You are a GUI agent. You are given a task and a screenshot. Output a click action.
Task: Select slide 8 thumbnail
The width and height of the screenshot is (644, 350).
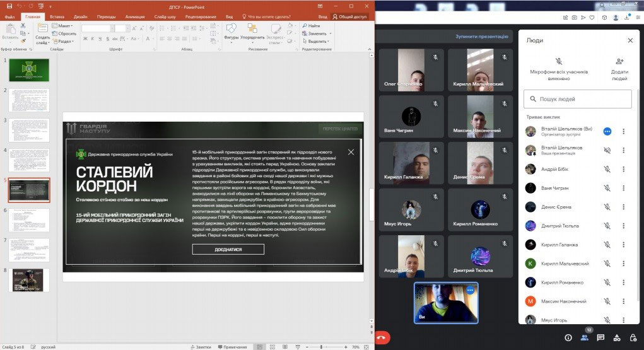(x=28, y=280)
